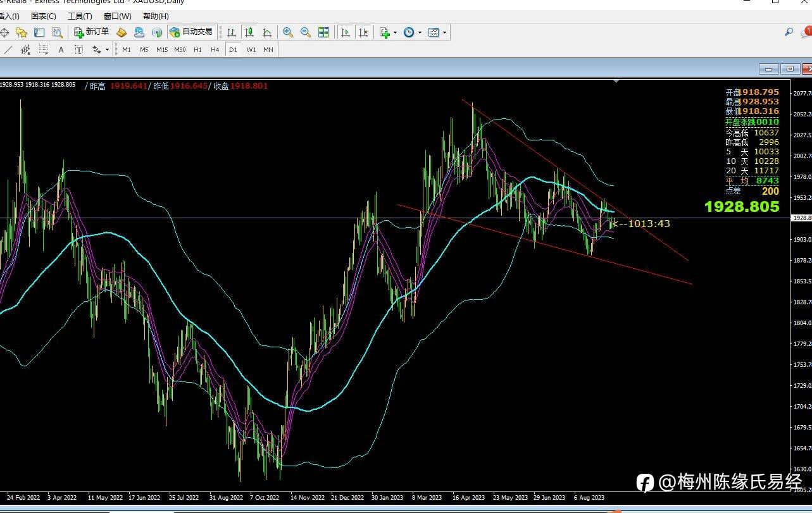Open the 帮助(H) menu

(156, 16)
